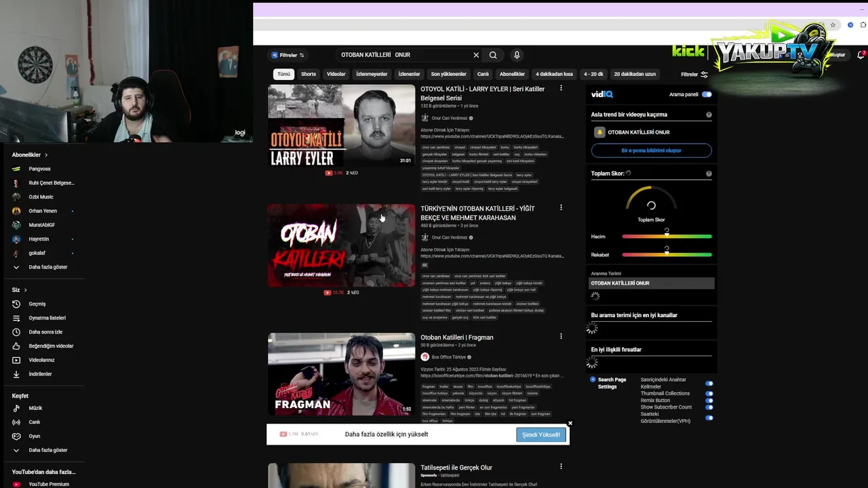Image resolution: width=868 pixels, height=488 pixels.
Task: Open Daha sonra izle in the sidebar
Action: (x=45, y=332)
